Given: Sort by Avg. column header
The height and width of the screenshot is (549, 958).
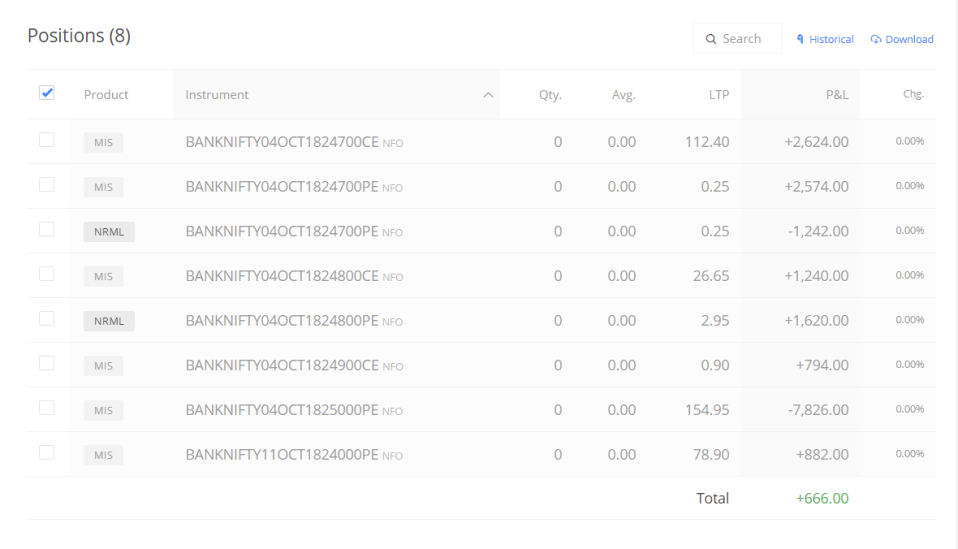Looking at the screenshot, I should (x=624, y=95).
